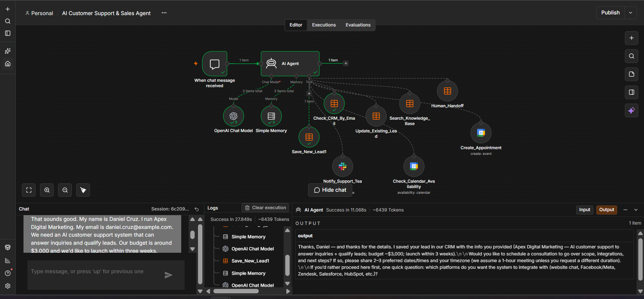
Task: Add a node with canvas plus button
Action: pyautogui.click(x=631, y=38)
